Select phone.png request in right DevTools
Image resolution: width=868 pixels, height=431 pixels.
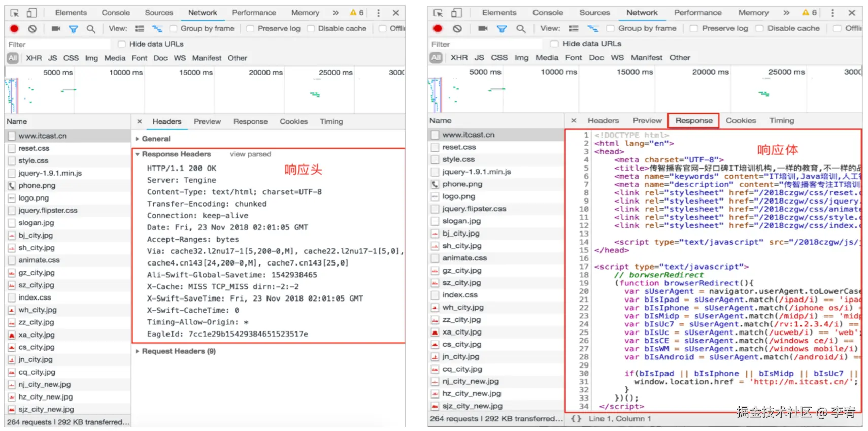[x=496, y=184]
